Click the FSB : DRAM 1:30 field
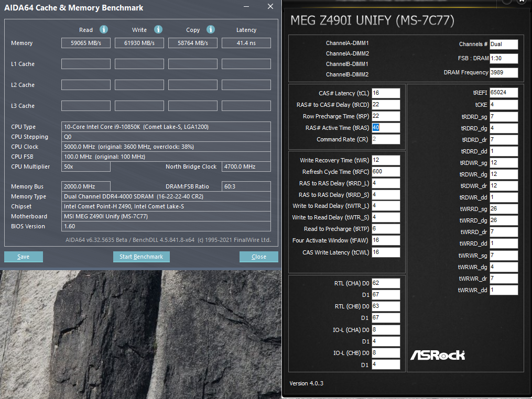The image size is (532, 399). pos(504,58)
